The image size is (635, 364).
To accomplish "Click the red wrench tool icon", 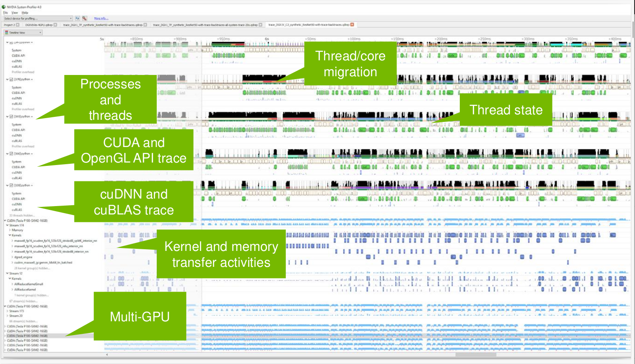I will tap(84, 18).
